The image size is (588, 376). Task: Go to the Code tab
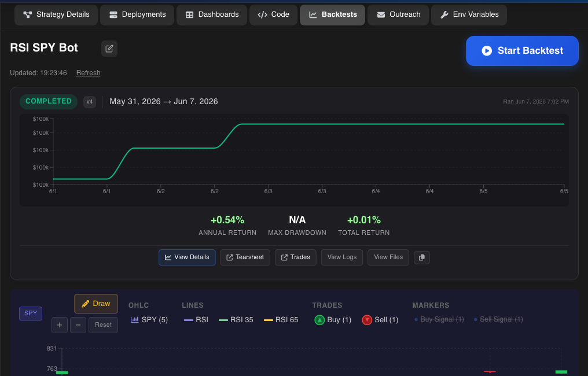273,14
